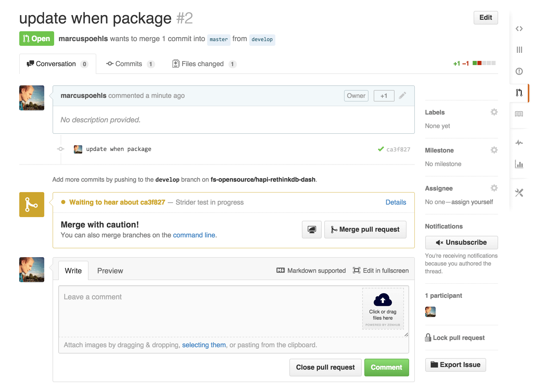Open the ZenHub Boards icon

519,50
